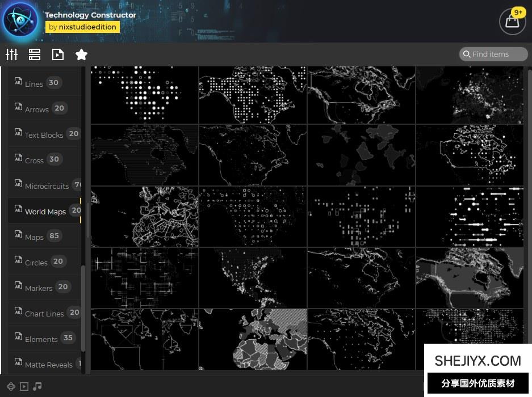Screen dimensions: 532x397
Task: Open the nixstudioedition author link
Action: click(x=82, y=27)
